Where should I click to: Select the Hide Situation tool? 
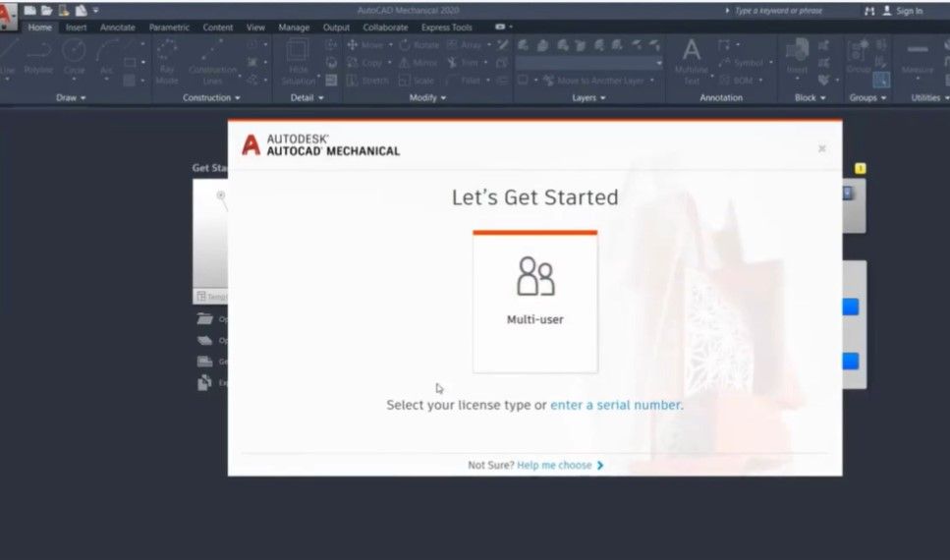click(298, 63)
